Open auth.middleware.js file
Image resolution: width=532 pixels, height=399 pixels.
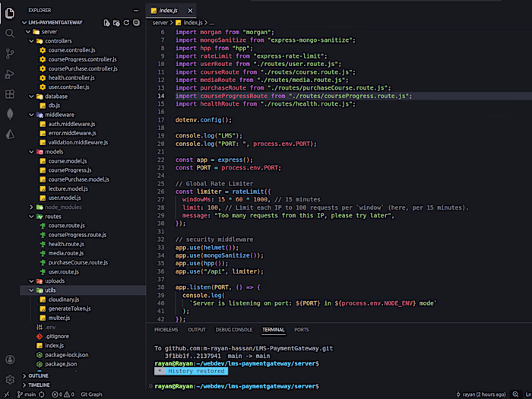pos(71,124)
